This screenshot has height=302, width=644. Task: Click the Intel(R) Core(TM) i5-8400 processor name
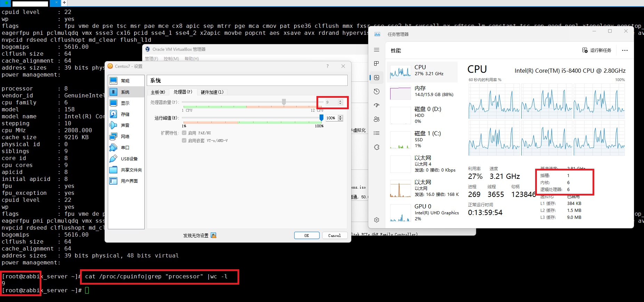click(570, 71)
